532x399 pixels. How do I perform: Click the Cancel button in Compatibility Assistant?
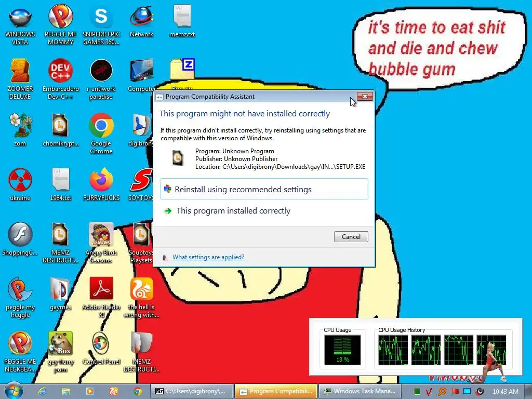coord(351,236)
